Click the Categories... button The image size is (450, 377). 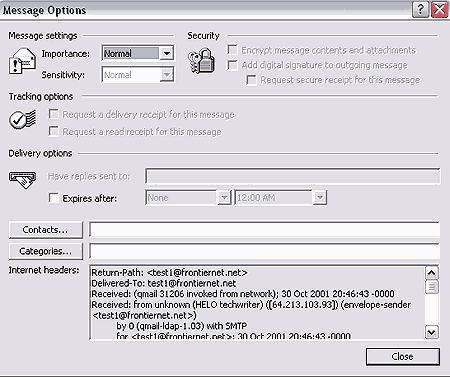tap(46, 251)
